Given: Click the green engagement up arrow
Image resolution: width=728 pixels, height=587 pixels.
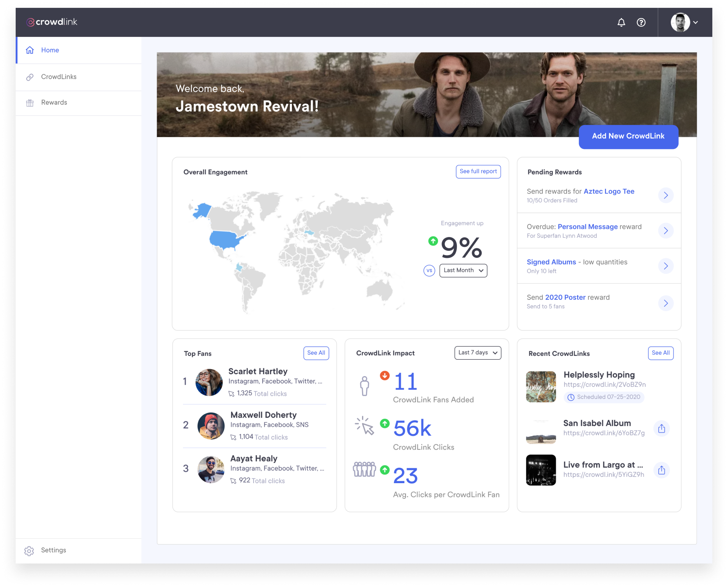Looking at the screenshot, I should [x=433, y=241].
